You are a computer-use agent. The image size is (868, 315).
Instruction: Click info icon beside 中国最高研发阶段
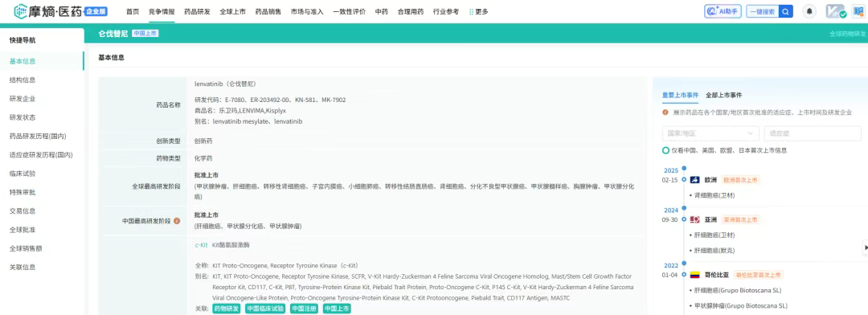177,221
